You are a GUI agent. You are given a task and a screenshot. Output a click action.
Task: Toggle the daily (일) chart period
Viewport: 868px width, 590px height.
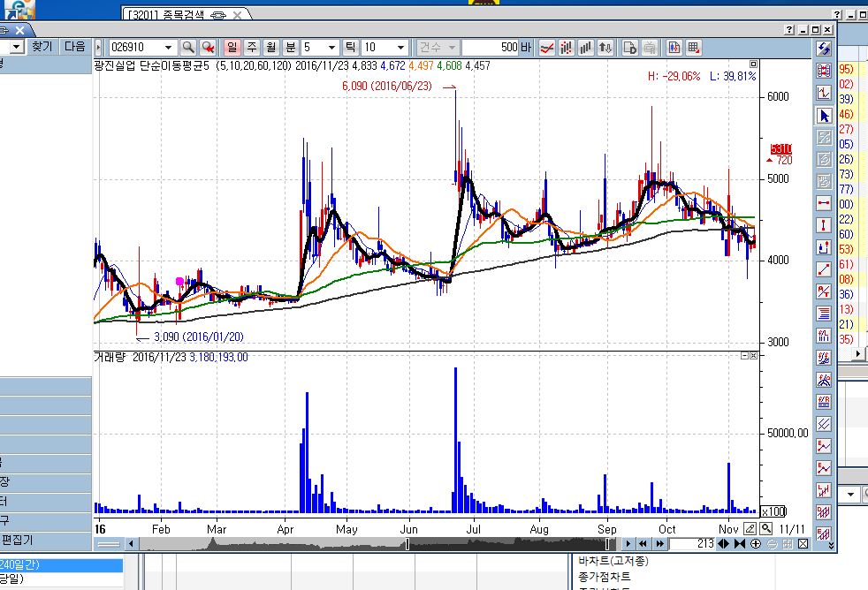click(232, 48)
